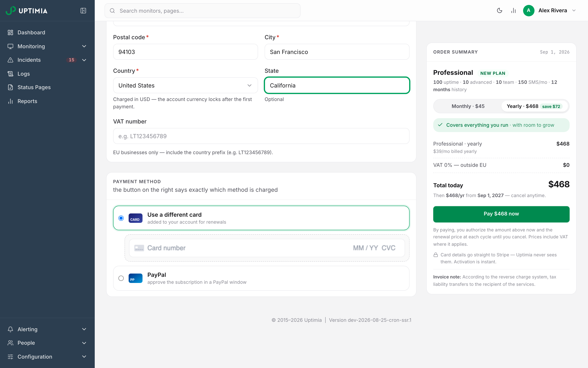The width and height of the screenshot is (588, 368).
Task: Click the save $72 badge
Action: point(551,106)
